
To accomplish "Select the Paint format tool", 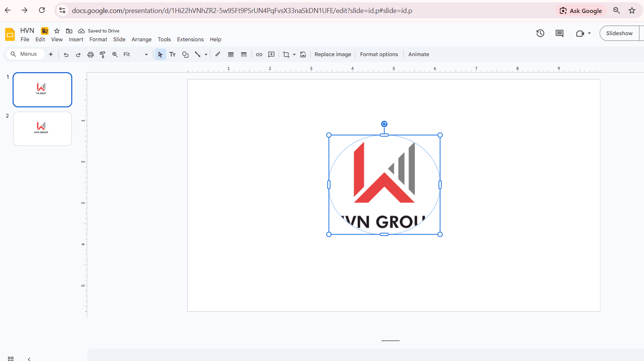I will tap(102, 55).
